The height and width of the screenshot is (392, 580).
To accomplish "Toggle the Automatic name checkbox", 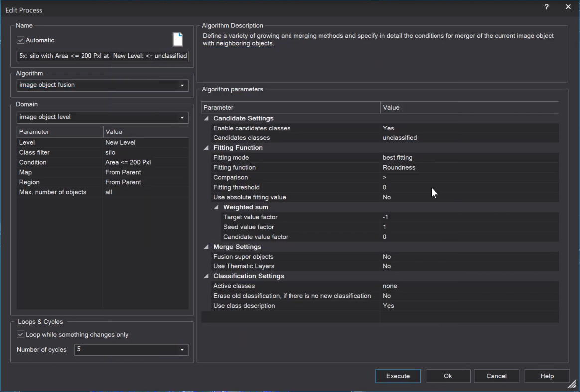I will [20, 40].
